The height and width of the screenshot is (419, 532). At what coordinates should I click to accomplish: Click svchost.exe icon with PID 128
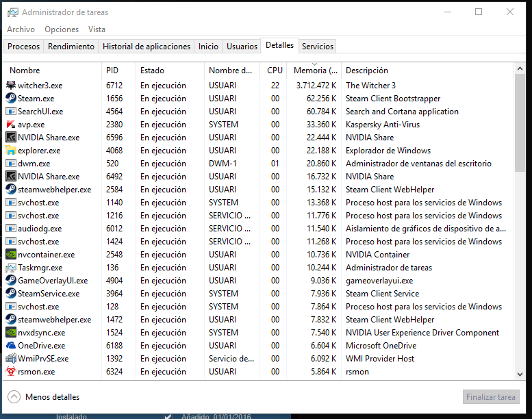[x=11, y=306]
